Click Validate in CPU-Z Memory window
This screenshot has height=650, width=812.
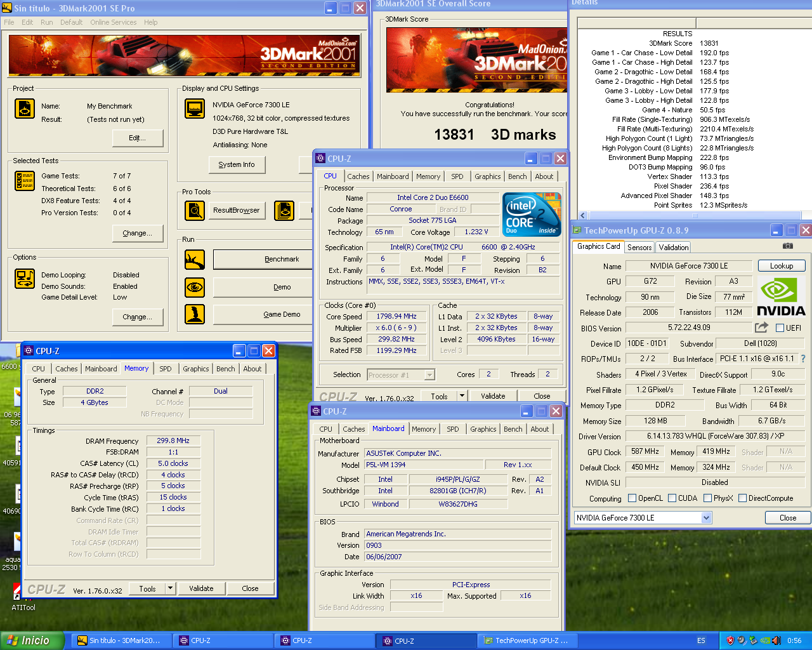click(x=201, y=588)
